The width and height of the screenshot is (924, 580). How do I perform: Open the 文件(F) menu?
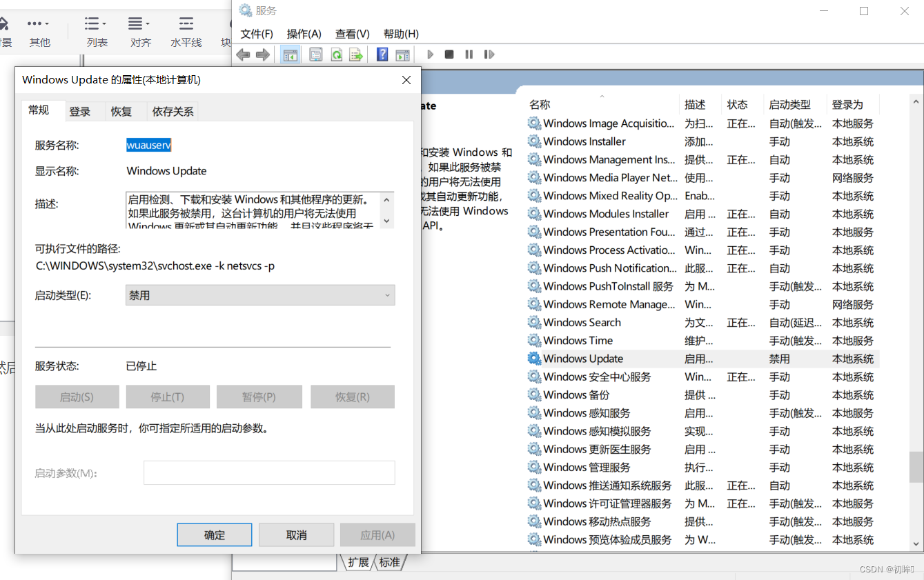(x=257, y=34)
